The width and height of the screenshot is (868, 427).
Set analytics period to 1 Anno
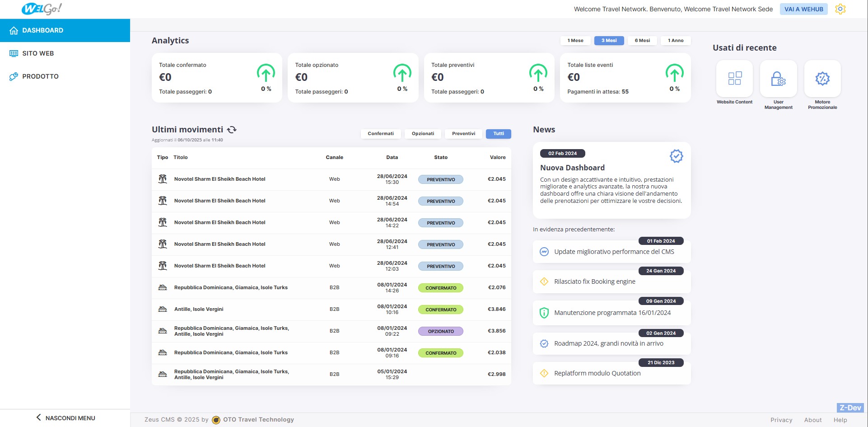[x=676, y=41]
